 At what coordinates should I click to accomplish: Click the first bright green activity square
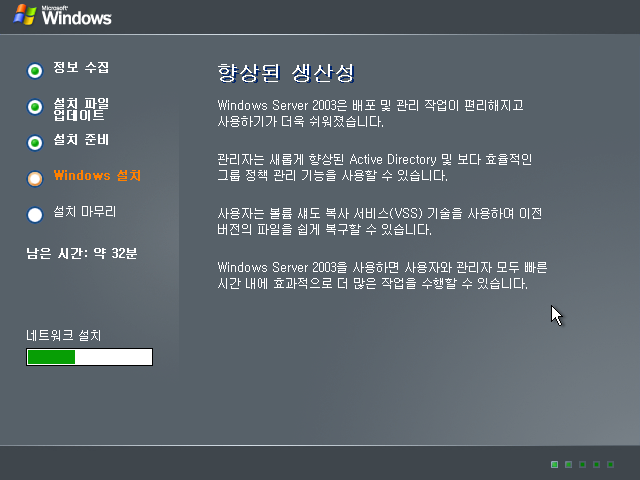pyautogui.click(x=554, y=464)
